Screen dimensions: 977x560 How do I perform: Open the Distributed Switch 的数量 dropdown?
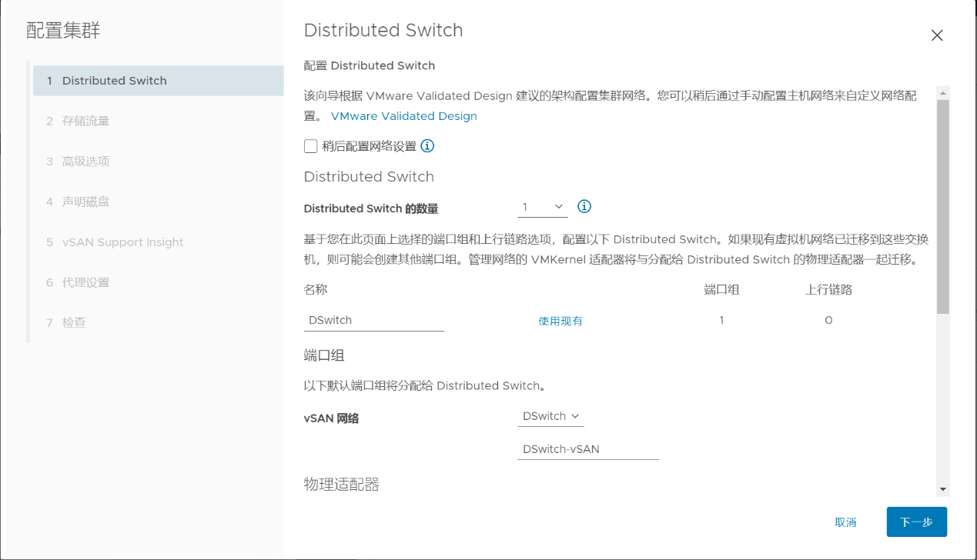(543, 207)
